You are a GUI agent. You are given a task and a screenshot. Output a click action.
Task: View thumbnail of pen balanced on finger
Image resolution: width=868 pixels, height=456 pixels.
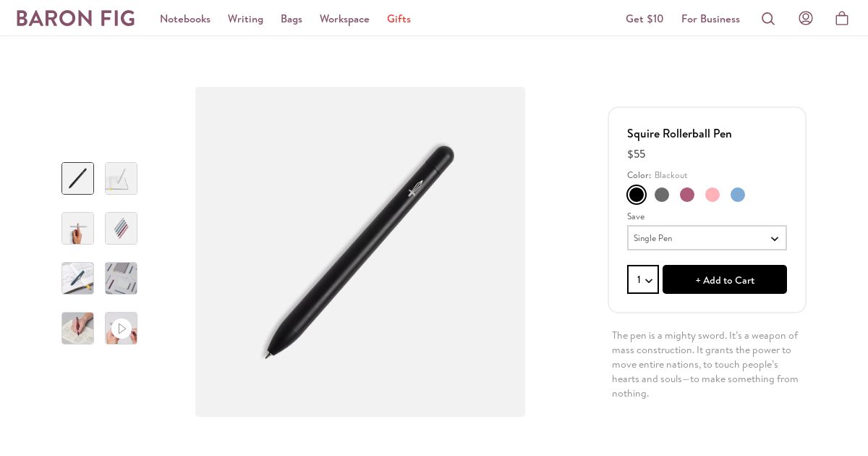point(77,229)
